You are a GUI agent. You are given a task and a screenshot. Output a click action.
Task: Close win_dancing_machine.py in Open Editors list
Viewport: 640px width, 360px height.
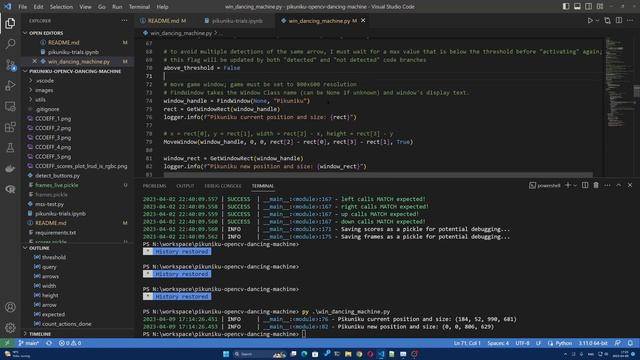point(34,61)
